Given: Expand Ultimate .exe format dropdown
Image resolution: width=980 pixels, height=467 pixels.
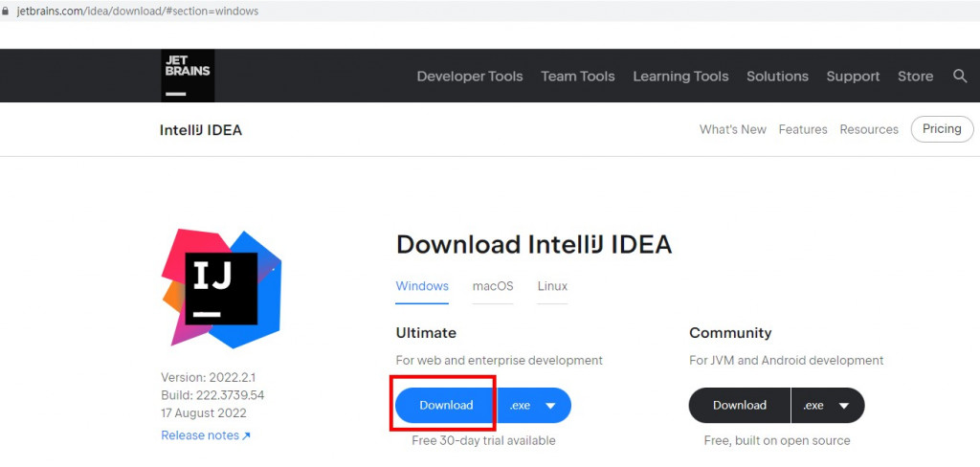Looking at the screenshot, I should (535, 405).
